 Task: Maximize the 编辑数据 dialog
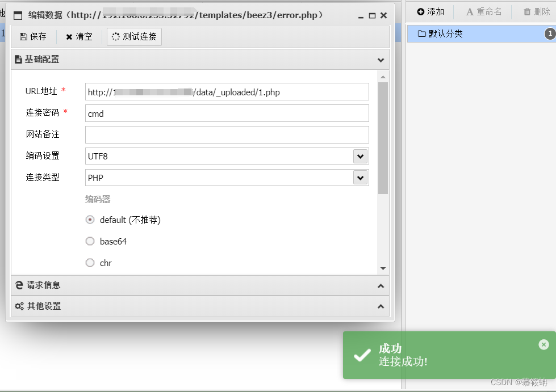point(372,15)
